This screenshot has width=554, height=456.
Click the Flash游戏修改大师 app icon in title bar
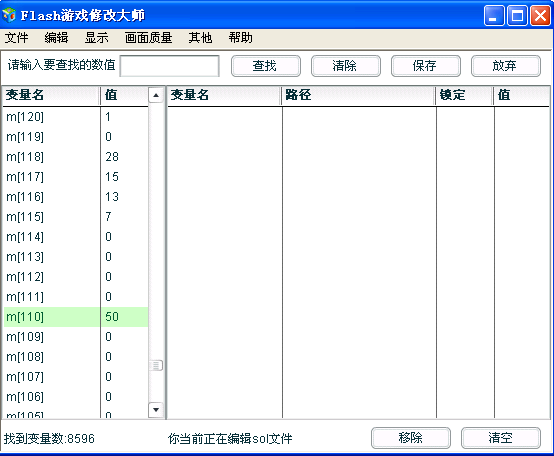click(9, 15)
